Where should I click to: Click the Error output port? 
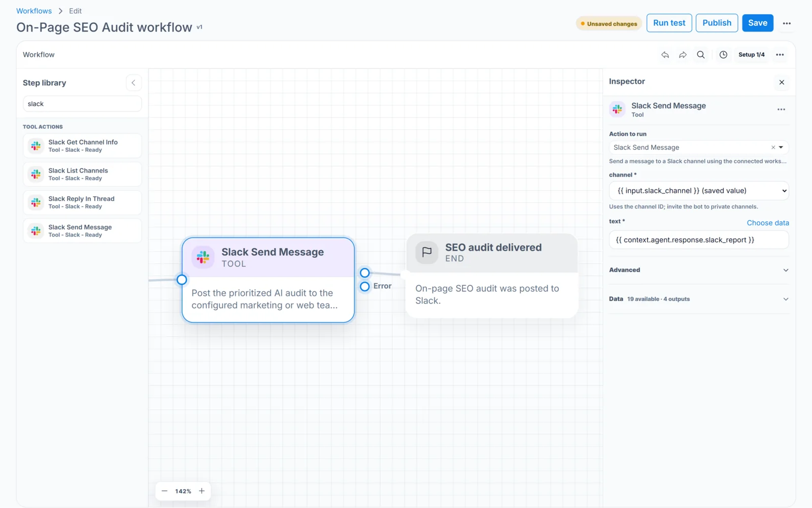click(364, 287)
